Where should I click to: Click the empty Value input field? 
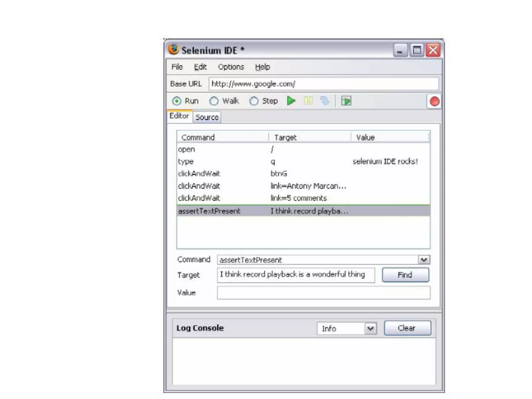[324, 293]
